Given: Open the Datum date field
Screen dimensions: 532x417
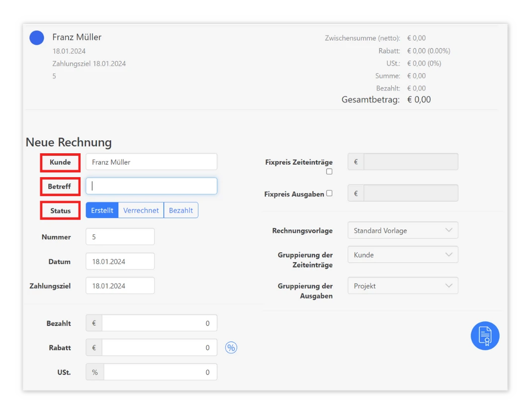Looking at the screenshot, I should (x=120, y=261).
